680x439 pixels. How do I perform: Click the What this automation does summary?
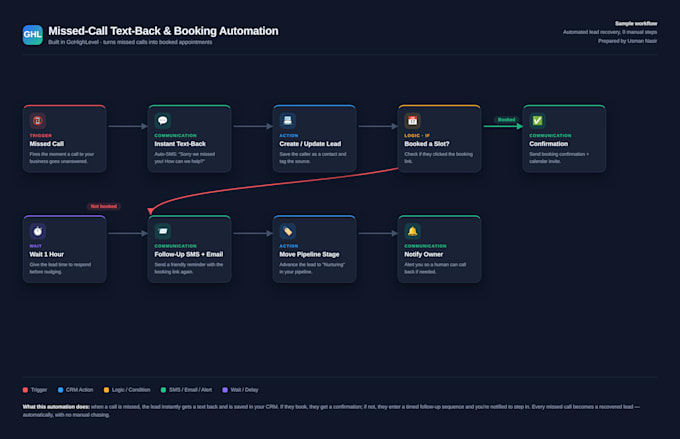331,411
